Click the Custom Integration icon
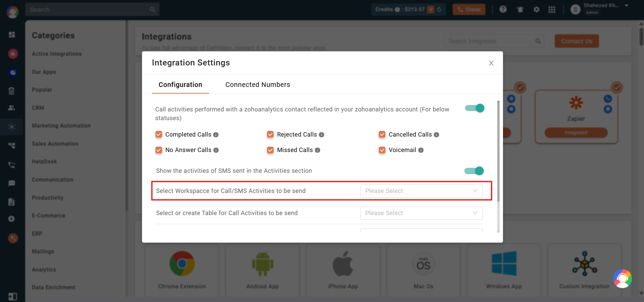Viewport: 644px width, 302px height. click(x=585, y=264)
